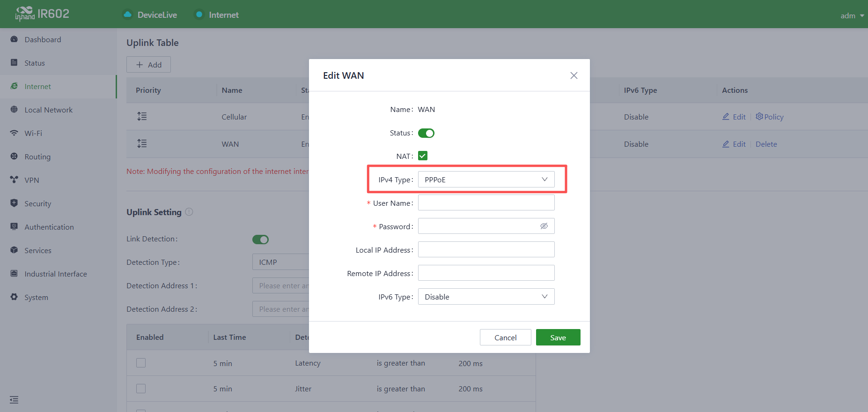The width and height of the screenshot is (868, 412).
Task: Open the IPv6 Type dropdown
Action: click(486, 297)
